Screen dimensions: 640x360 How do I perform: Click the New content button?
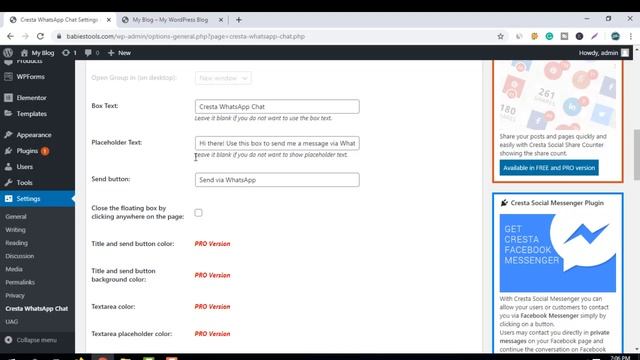tap(119, 53)
